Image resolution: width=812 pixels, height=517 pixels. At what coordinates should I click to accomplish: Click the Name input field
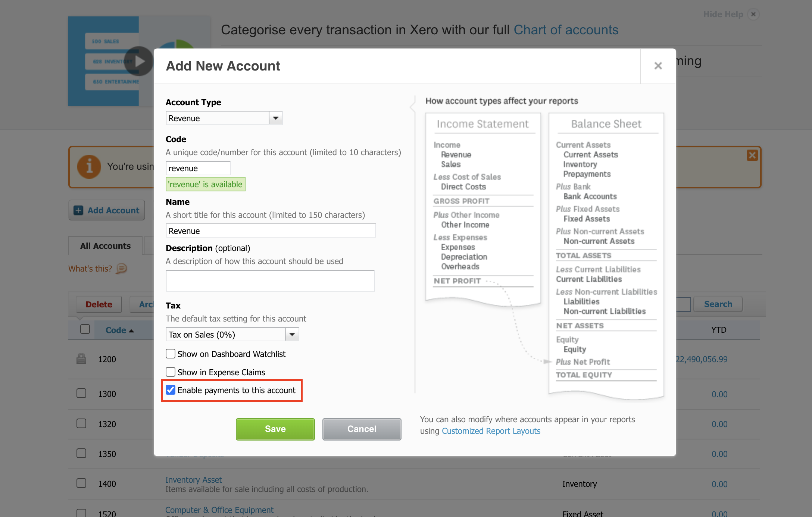point(271,231)
